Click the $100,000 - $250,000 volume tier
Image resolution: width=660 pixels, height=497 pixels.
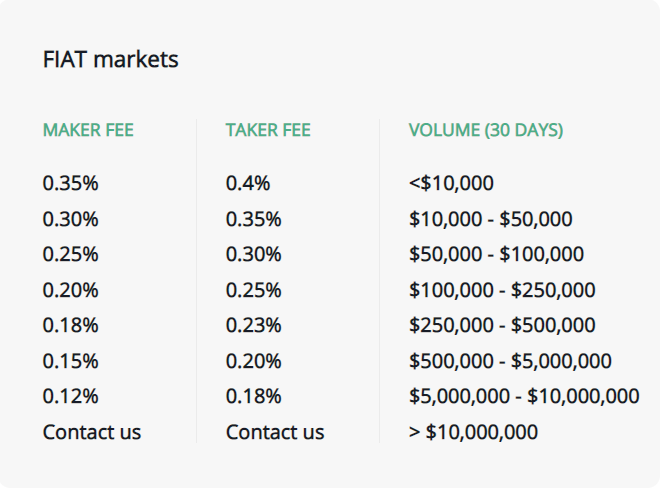point(502,290)
